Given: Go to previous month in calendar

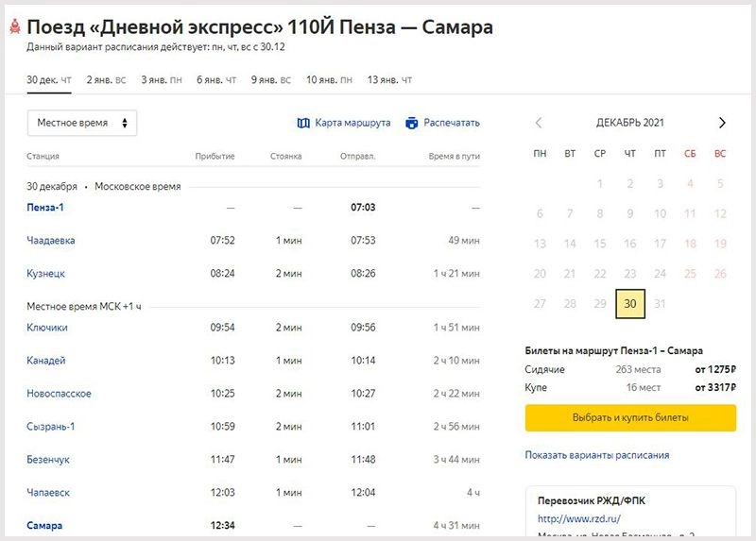Looking at the screenshot, I should coord(539,123).
